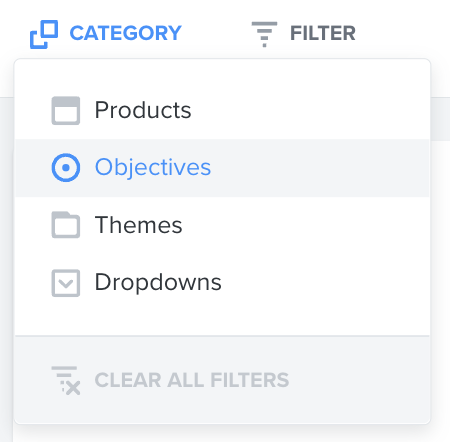Click the Products window icon
The height and width of the screenshot is (442, 450).
66,111
